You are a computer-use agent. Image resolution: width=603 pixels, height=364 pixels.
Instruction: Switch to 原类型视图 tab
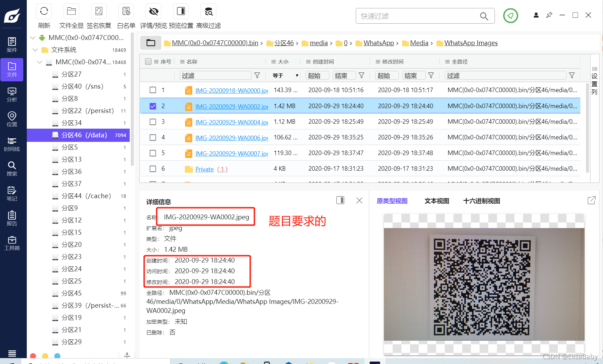coord(392,201)
